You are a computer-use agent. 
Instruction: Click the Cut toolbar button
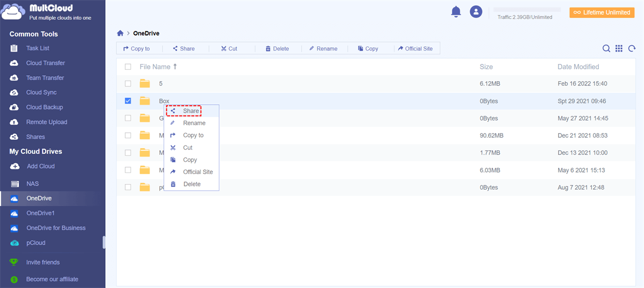point(229,48)
